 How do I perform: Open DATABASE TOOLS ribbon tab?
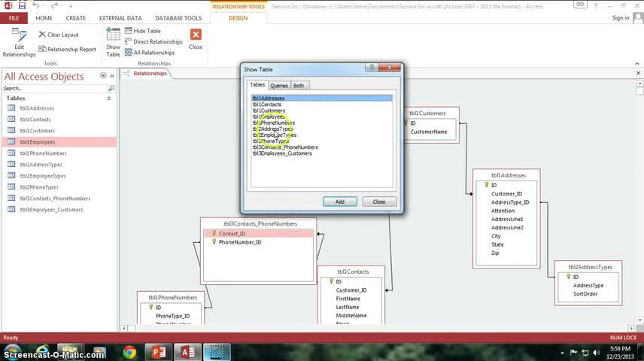pyautogui.click(x=178, y=18)
